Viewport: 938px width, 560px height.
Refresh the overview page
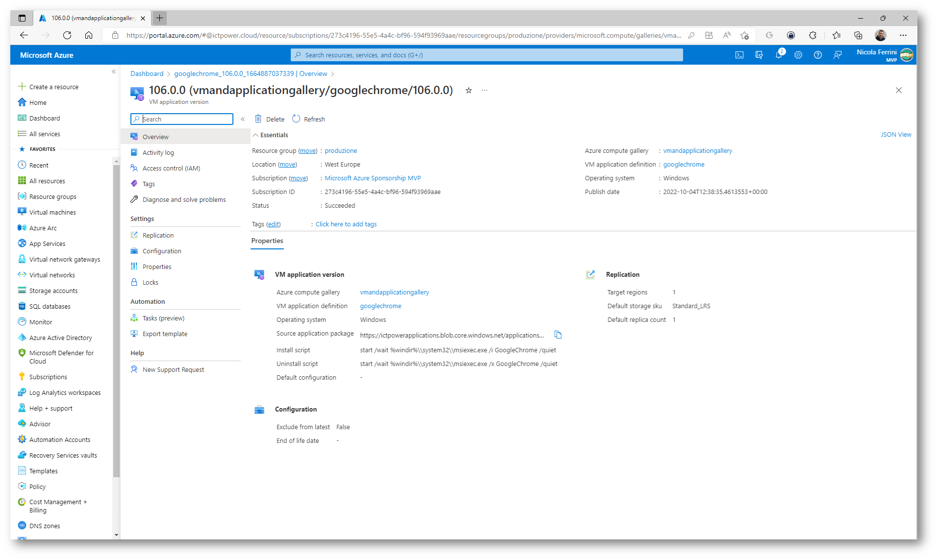click(x=308, y=119)
